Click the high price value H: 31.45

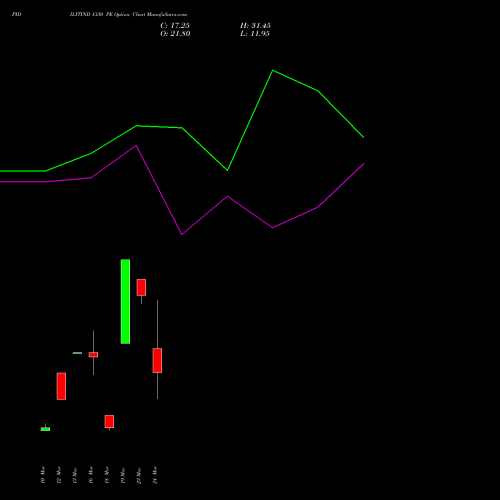click(x=255, y=26)
